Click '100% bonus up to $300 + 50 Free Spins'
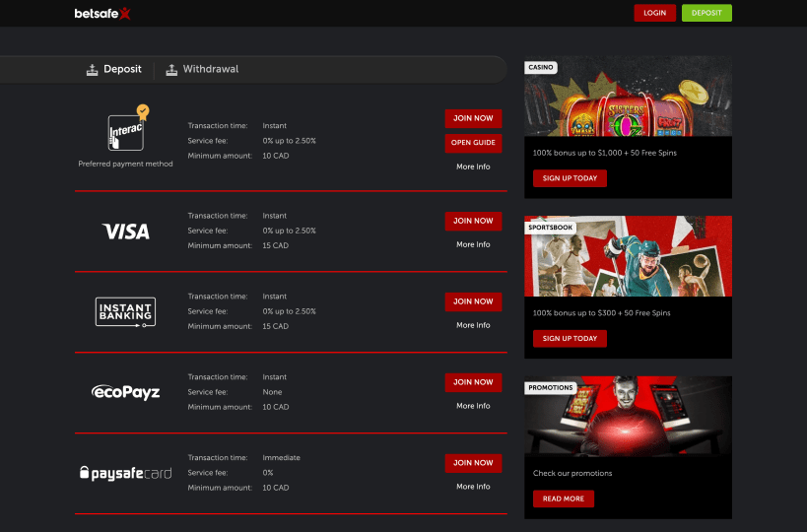807x532 pixels. tap(602, 313)
